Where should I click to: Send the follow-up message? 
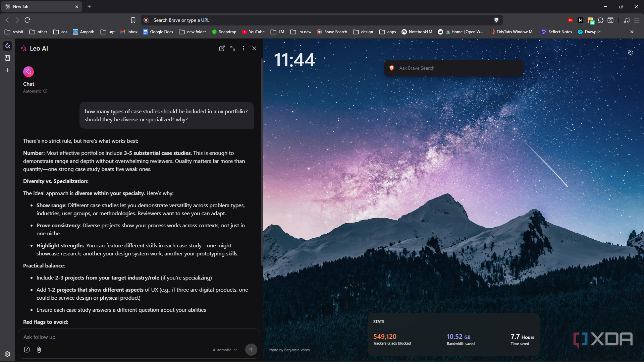tap(251, 350)
